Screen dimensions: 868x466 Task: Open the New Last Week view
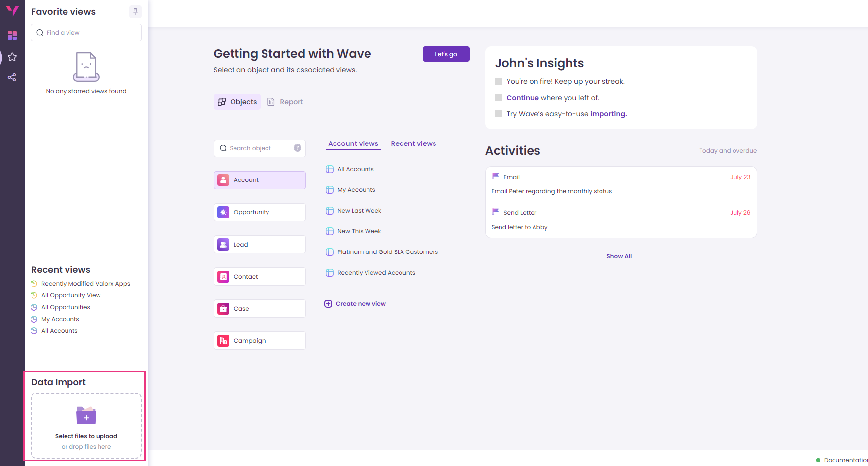[x=359, y=211]
